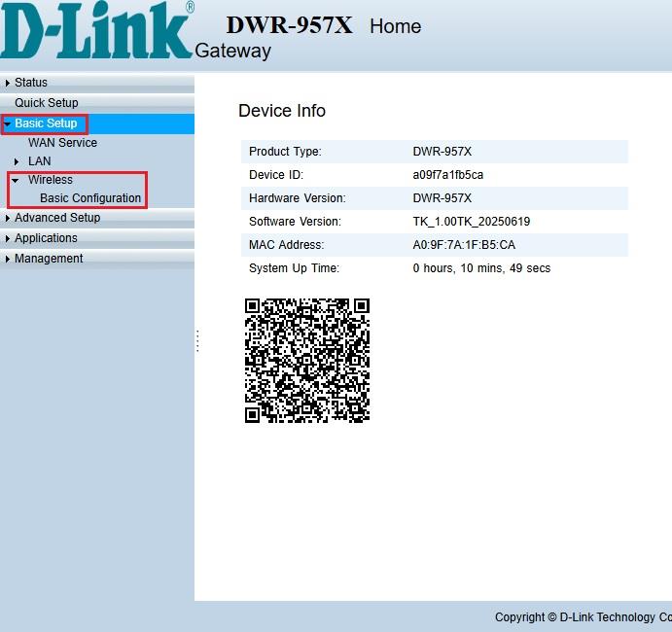Expand the Management arrow
The image size is (672, 632).
click(x=7, y=260)
